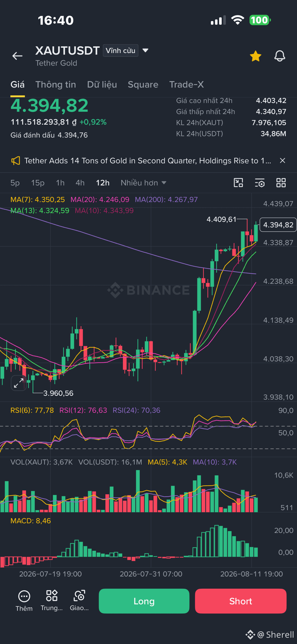Tap the 4.409,61 high price marker
This screenshot has height=644, width=297.
[x=221, y=219]
